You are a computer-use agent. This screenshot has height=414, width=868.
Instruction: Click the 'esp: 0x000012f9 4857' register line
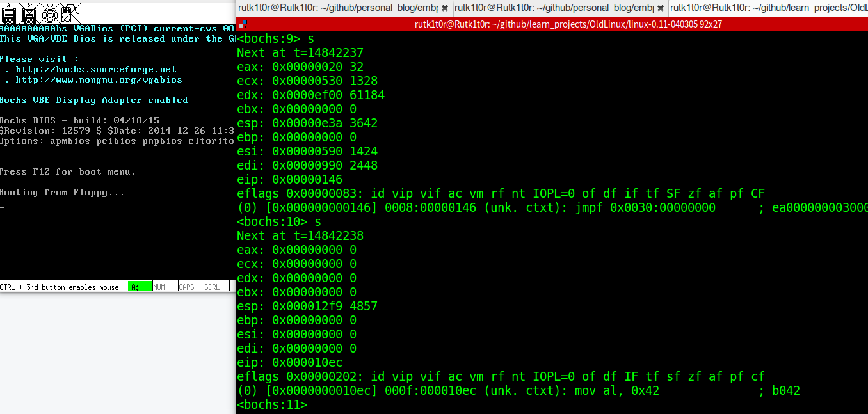pos(307,307)
